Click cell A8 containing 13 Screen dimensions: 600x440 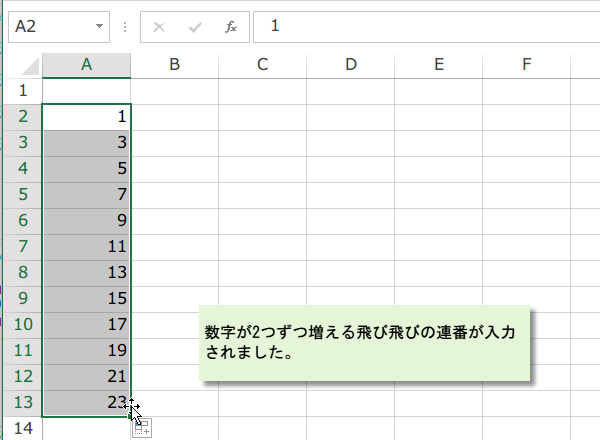87,271
